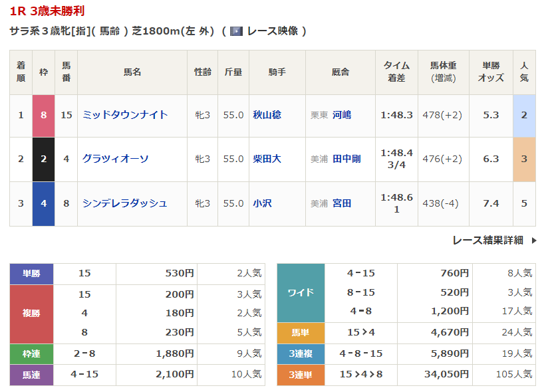546x392 pixels.
Task: Open trainer 宮田 page
Action: (x=342, y=203)
